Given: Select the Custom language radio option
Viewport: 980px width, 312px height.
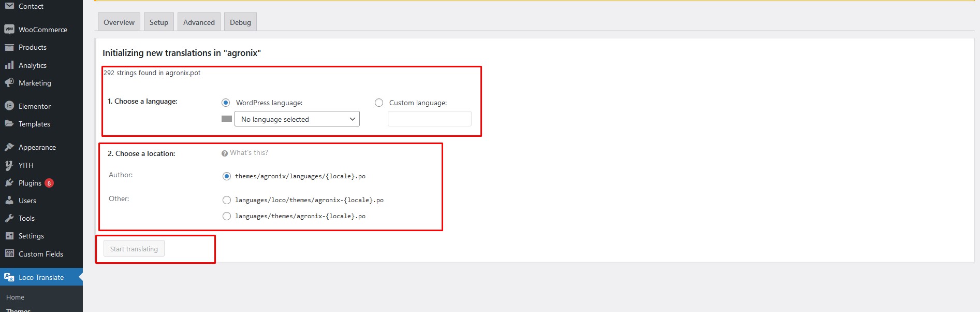Looking at the screenshot, I should (x=379, y=103).
